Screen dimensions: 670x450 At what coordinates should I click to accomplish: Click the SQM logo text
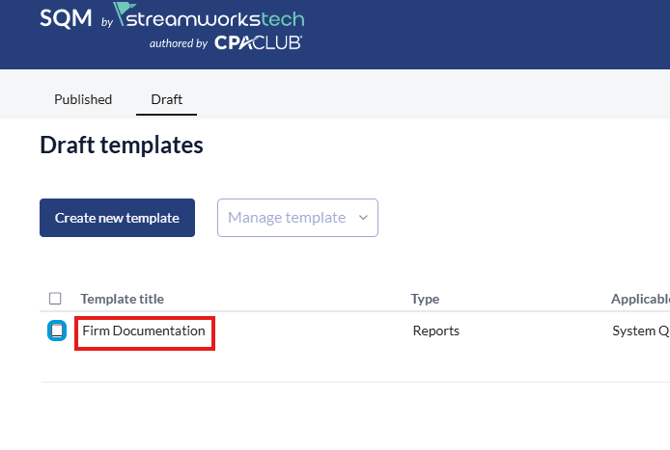pos(65,18)
